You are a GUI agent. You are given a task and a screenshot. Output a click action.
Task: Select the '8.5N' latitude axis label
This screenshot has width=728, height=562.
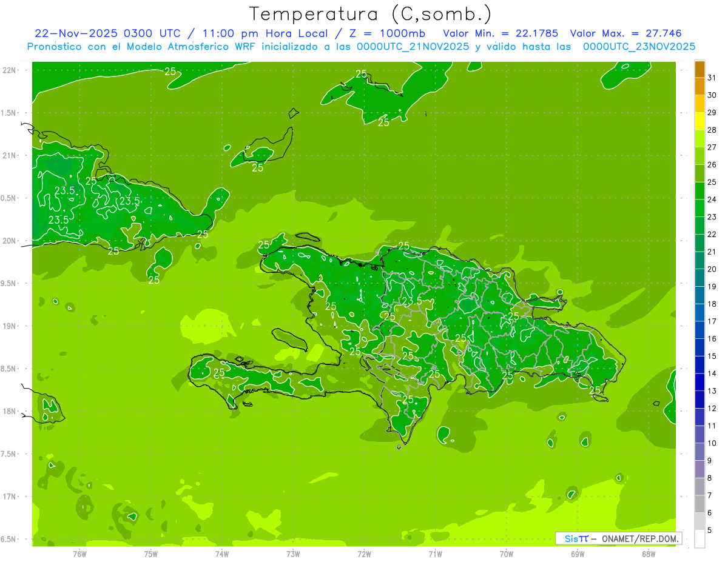click(x=9, y=369)
